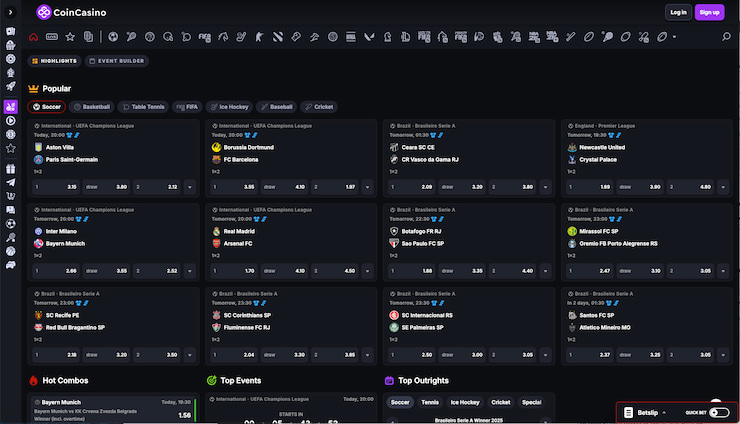Open the basketball icon in the sidebar
The height and width of the screenshot is (424, 740).
tap(10, 251)
